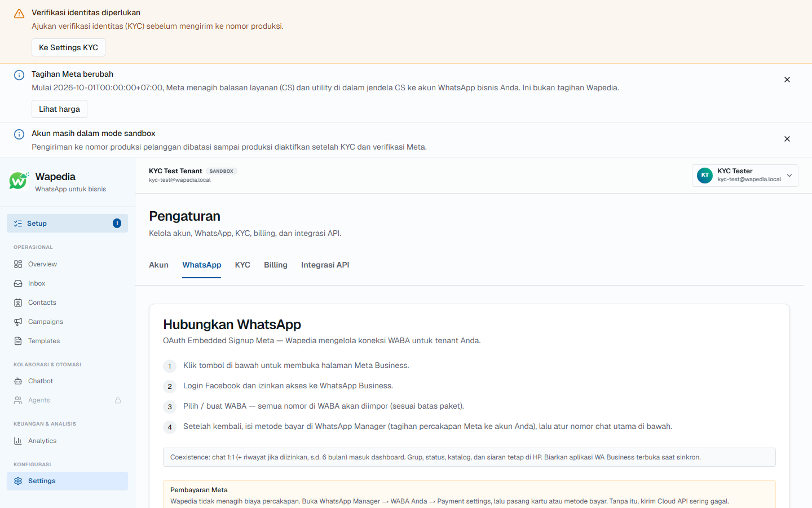Go to the Integrasi API tab
This screenshot has width=812, height=508.
click(x=325, y=265)
